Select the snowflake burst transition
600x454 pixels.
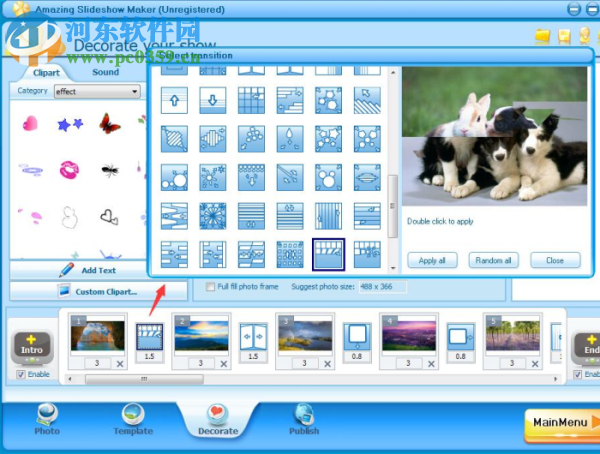[x=213, y=216]
